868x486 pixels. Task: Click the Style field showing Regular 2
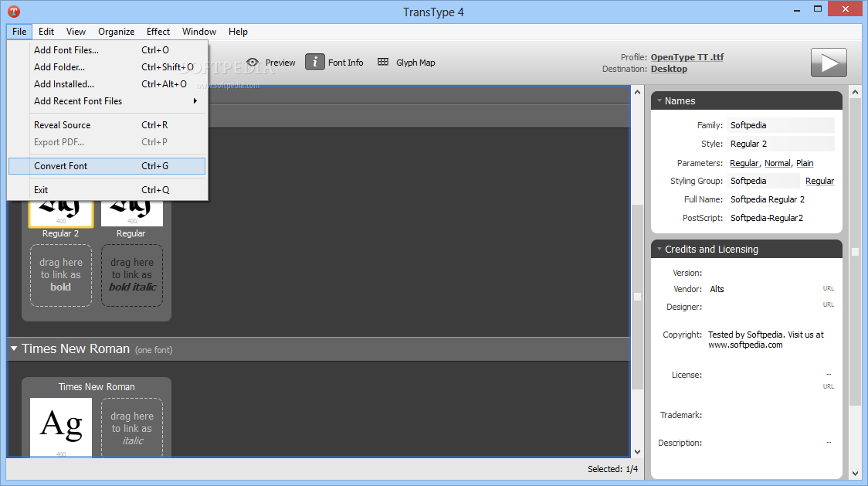[x=781, y=144]
